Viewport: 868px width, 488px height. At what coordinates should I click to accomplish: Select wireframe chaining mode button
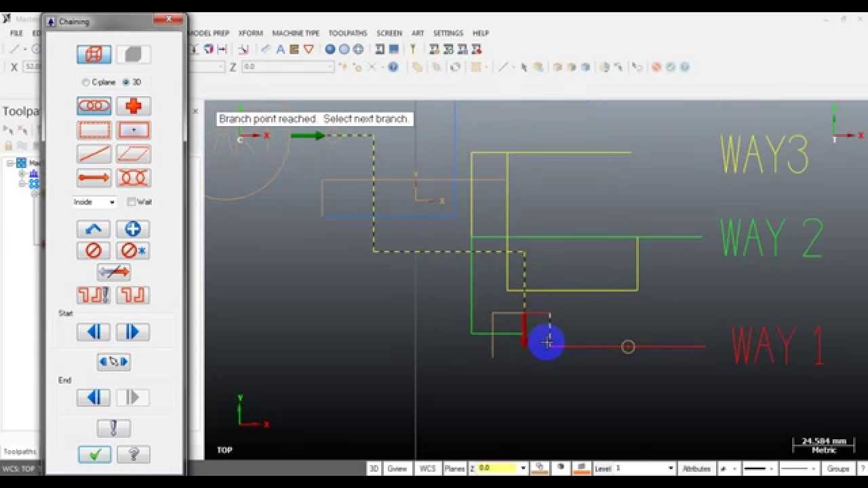(94, 54)
